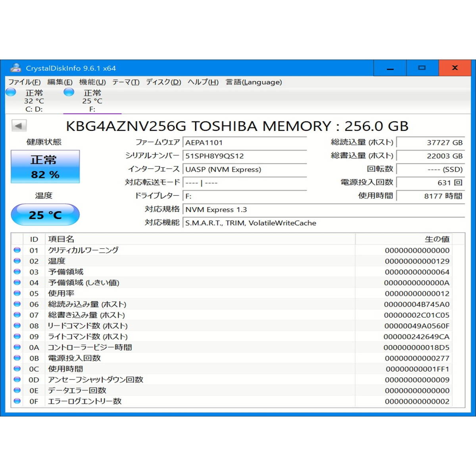This screenshot has width=476, height=476.
Task: Click status dot for row 06 総読み込み量
Action: (x=17, y=304)
